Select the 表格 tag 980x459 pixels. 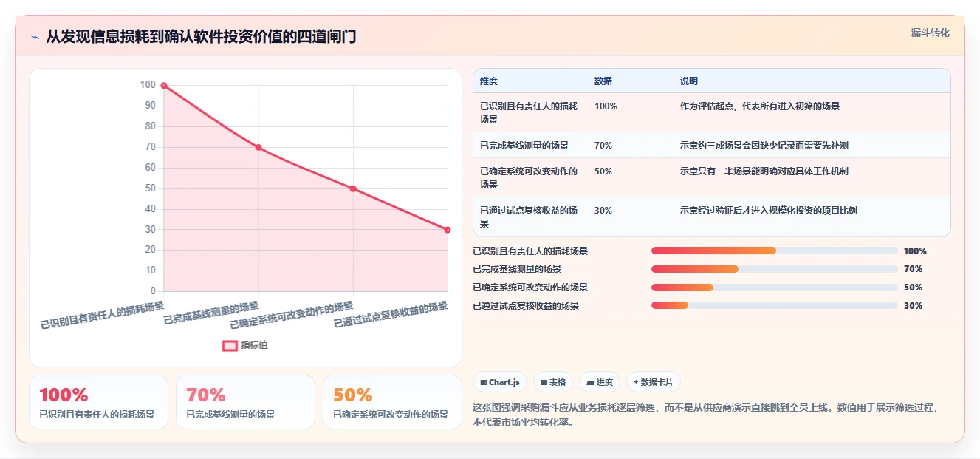[553, 382]
